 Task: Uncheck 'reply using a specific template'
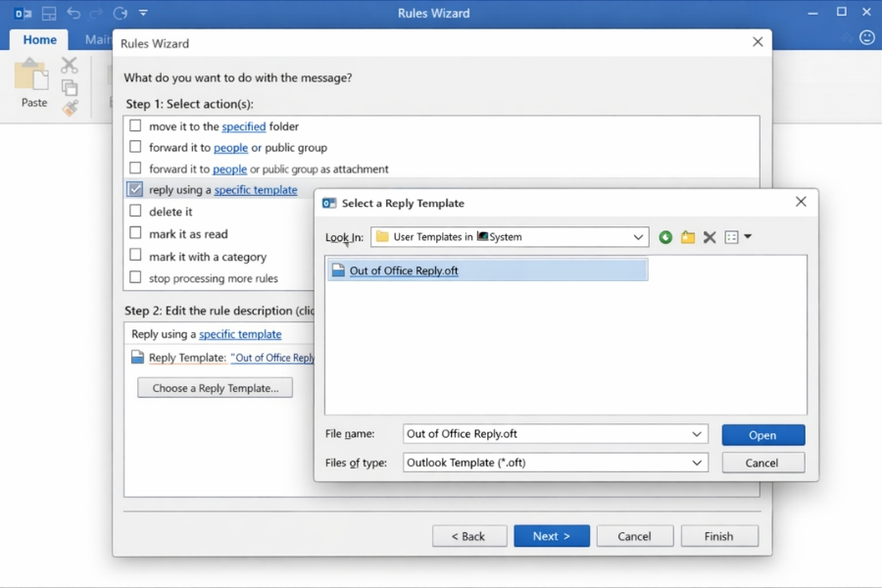click(x=135, y=190)
